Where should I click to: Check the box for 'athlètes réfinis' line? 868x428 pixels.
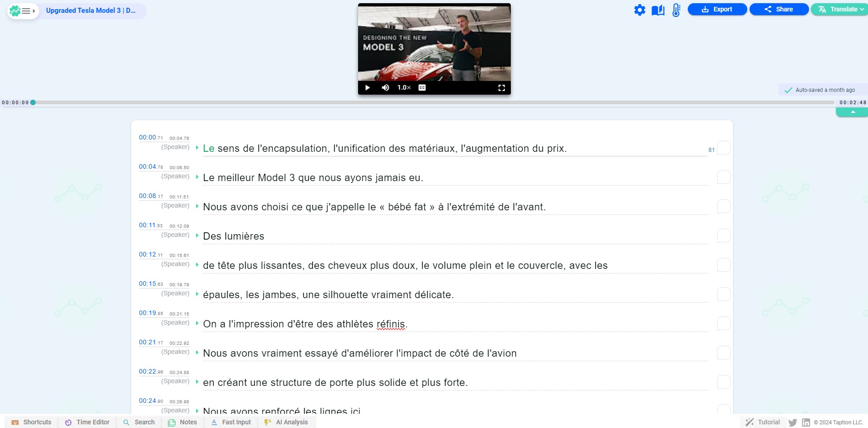tap(723, 323)
